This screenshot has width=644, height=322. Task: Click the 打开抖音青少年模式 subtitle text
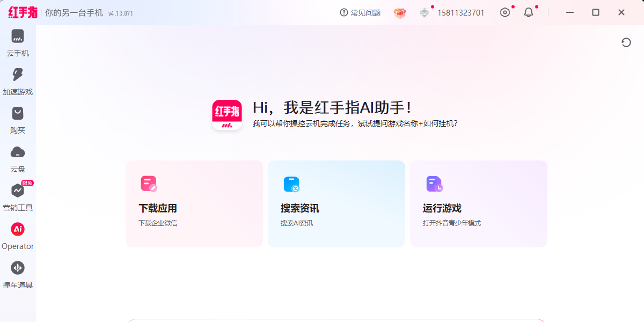point(452,223)
